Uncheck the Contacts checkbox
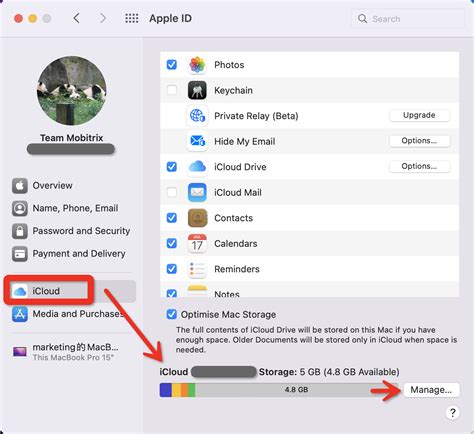Screen dimensions: 474x434 (172, 218)
